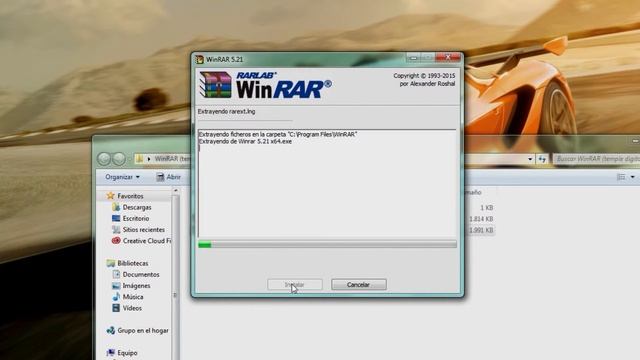Go forward in the Explorer window
This screenshot has width=640, height=360.
click(119, 159)
